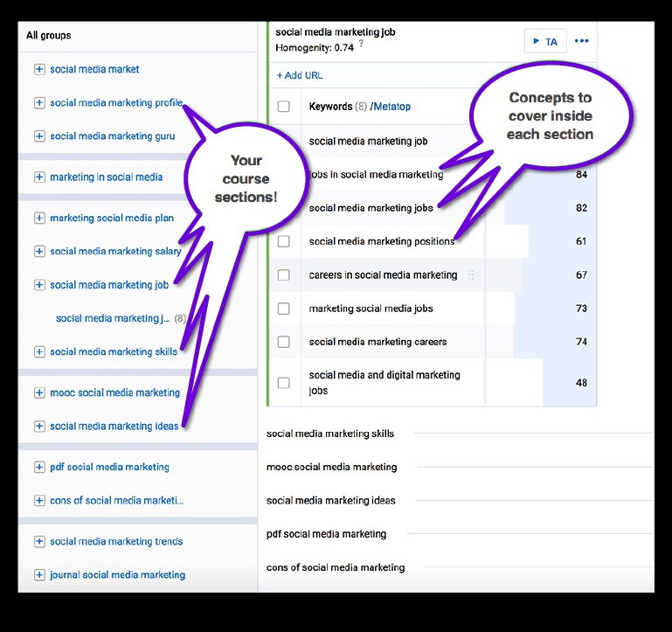Click 'pdf social media marketing' section below the table
Screen dimensions: 672x632
326,534
